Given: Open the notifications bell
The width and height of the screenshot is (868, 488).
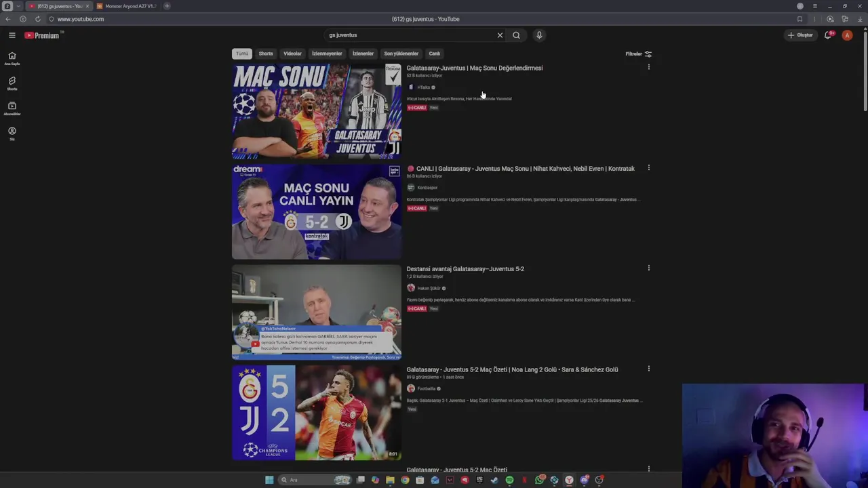Looking at the screenshot, I should tap(828, 35).
